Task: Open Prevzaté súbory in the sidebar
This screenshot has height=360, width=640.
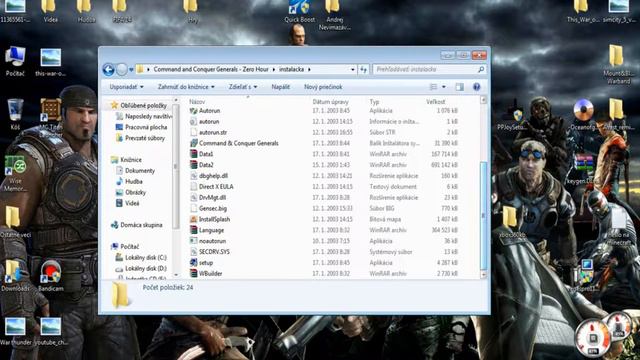Action: pos(145,138)
